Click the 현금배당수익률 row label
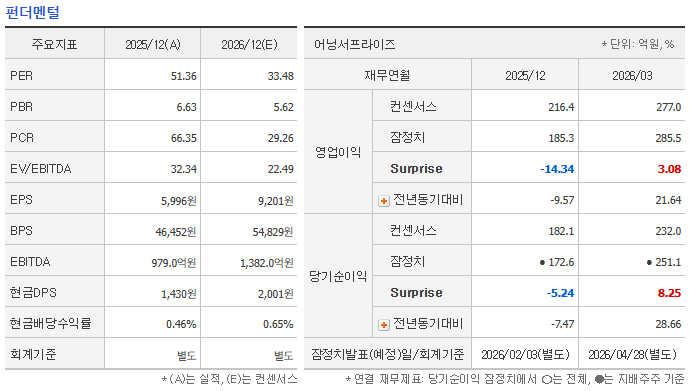Image resolution: width=690 pixels, height=391 pixels. point(51,323)
